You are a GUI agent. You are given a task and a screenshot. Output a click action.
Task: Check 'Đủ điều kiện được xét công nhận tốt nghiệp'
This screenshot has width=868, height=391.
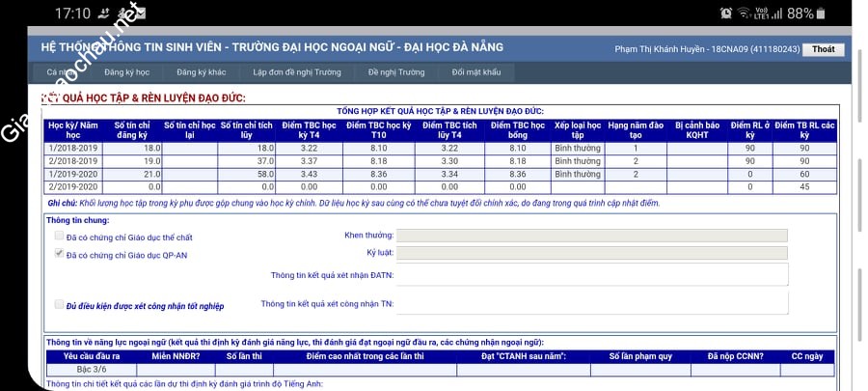pos(60,305)
